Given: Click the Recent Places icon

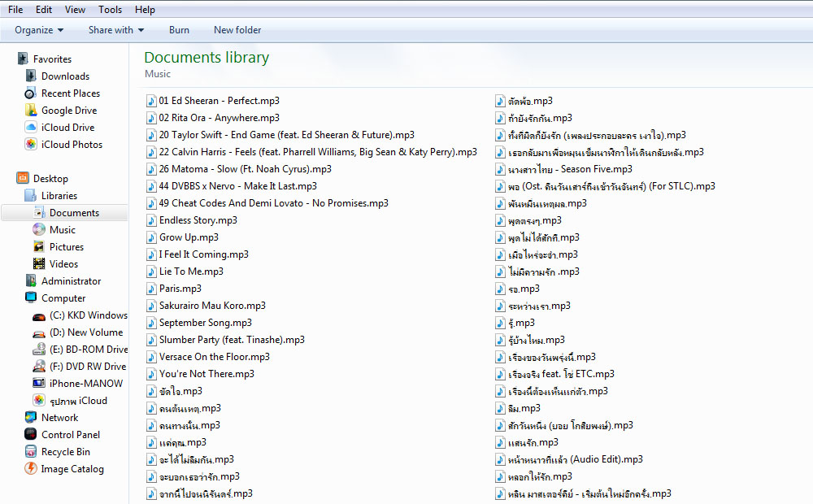Looking at the screenshot, I should pyautogui.click(x=31, y=93).
